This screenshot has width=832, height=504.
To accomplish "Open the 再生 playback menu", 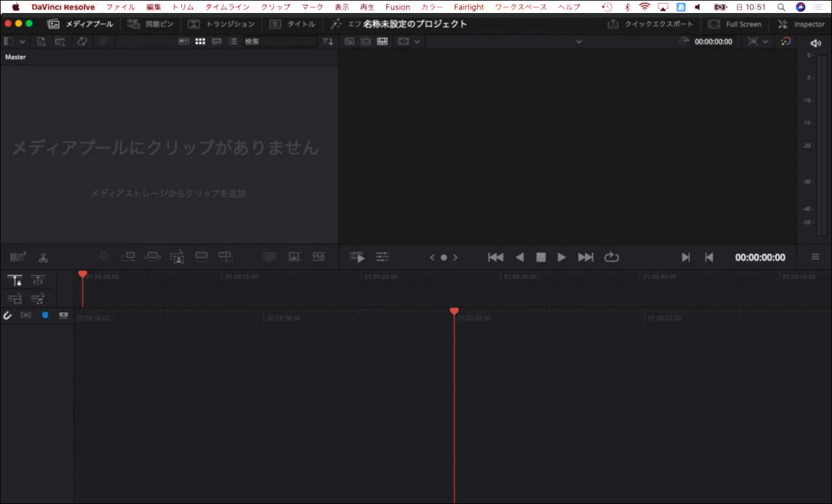I will (367, 6).
